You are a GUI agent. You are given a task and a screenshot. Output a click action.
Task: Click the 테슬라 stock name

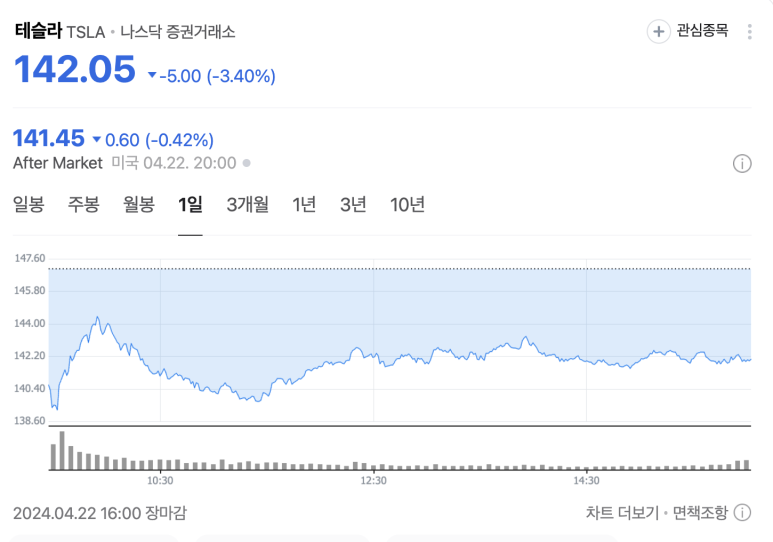pyautogui.click(x=38, y=31)
